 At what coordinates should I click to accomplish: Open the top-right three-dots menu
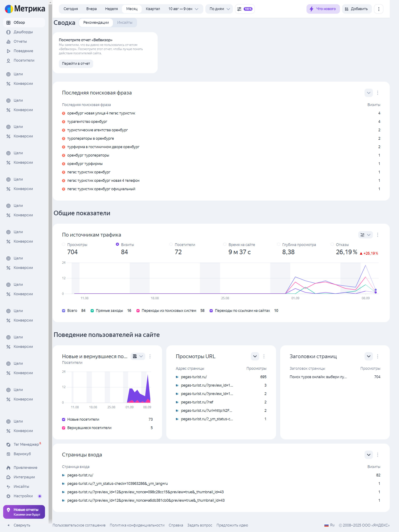tap(379, 9)
